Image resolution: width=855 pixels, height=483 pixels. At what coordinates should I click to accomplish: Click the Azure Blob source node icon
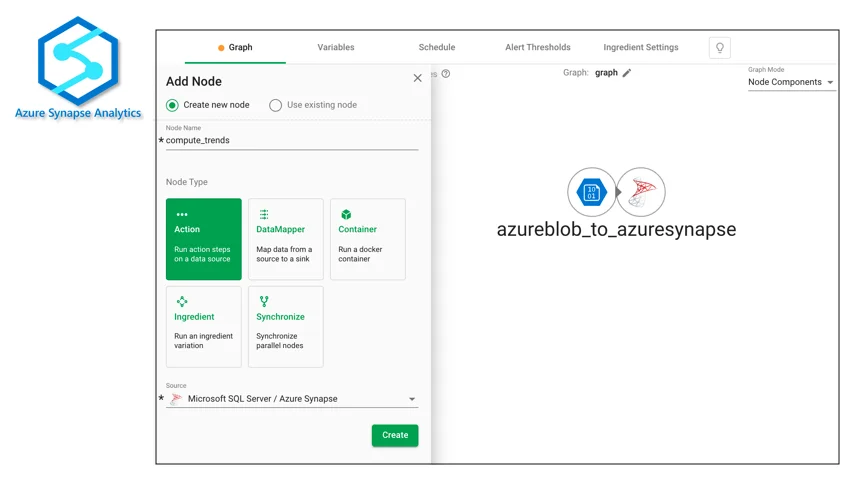click(x=592, y=192)
